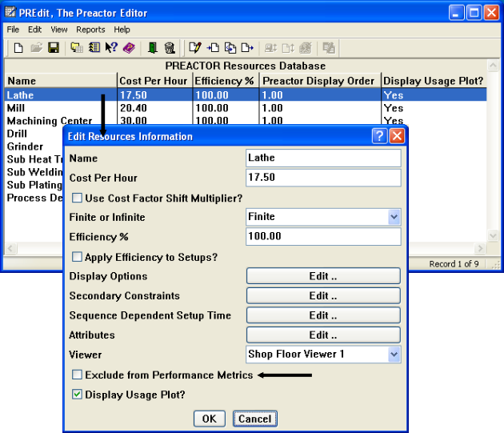
Task: Select the Grinder resource row
Action: coord(34,146)
